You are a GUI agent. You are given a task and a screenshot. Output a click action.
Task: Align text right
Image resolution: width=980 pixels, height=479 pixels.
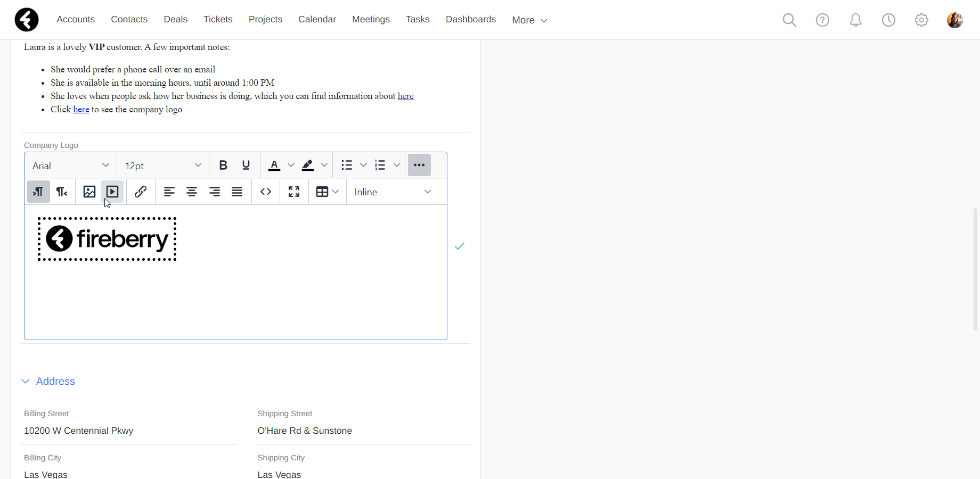[x=215, y=192]
